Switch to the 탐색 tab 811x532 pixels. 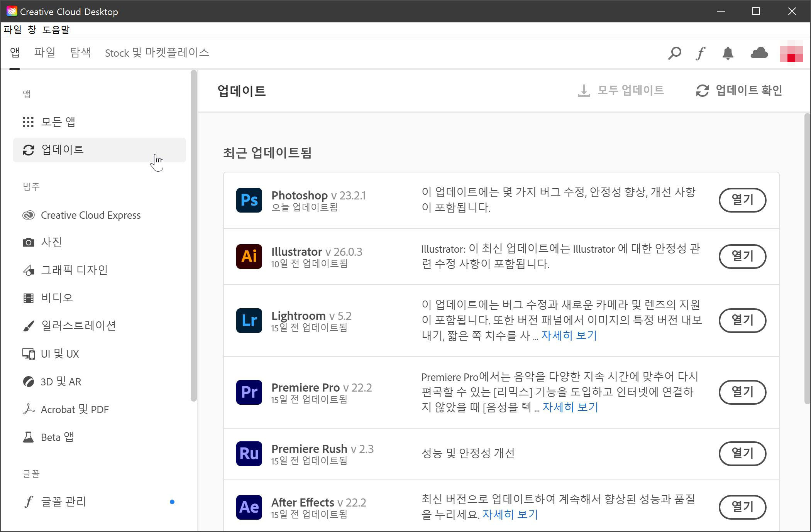click(x=80, y=52)
